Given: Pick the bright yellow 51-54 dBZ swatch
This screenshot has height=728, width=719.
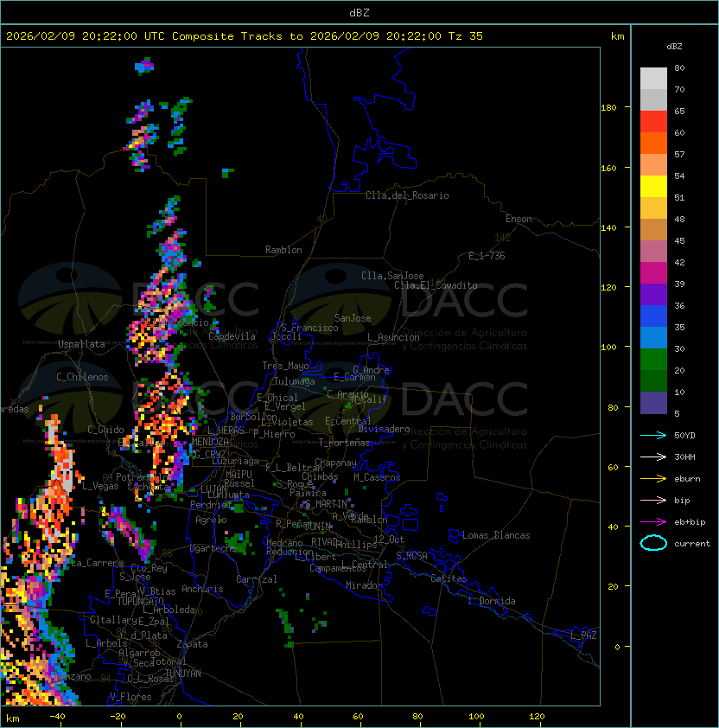Looking at the screenshot, I should [x=653, y=187].
